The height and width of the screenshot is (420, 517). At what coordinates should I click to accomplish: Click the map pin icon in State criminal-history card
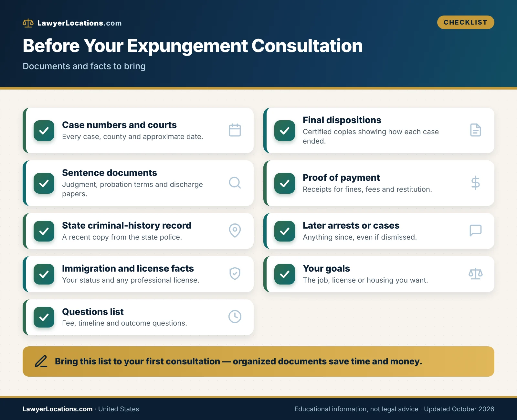point(235,231)
